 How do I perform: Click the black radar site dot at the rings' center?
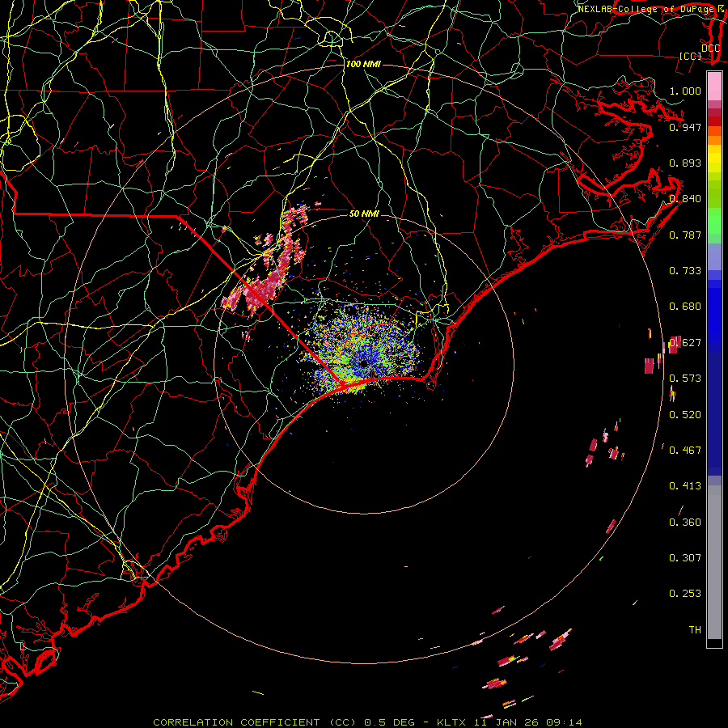[x=364, y=363]
